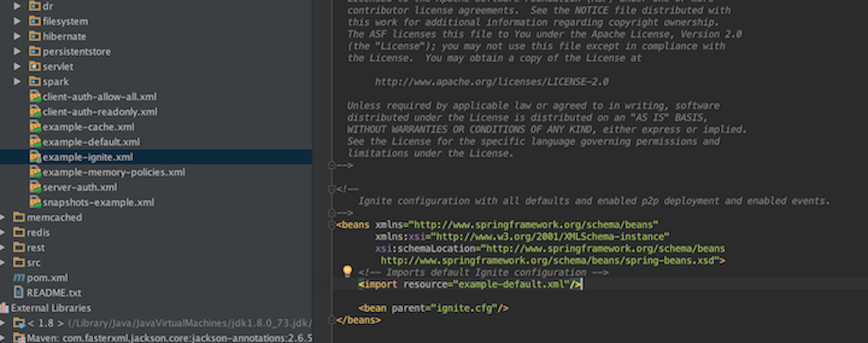Click the Apache LICENSE-2.0 URL in comment

(492, 82)
